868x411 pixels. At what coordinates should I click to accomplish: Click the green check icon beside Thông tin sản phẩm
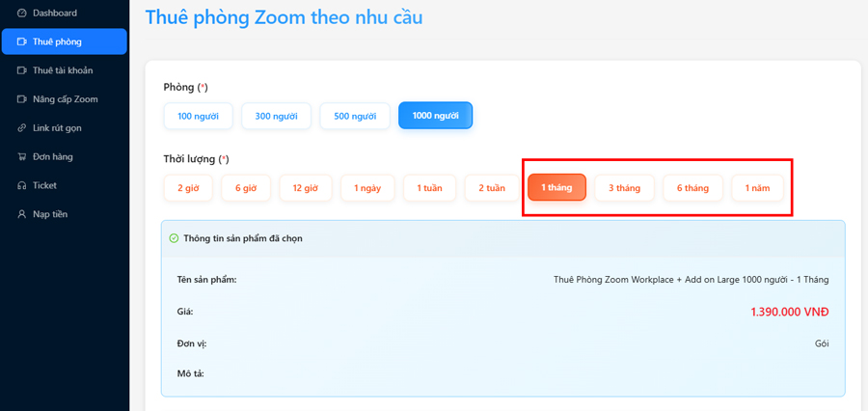pos(174,238)
